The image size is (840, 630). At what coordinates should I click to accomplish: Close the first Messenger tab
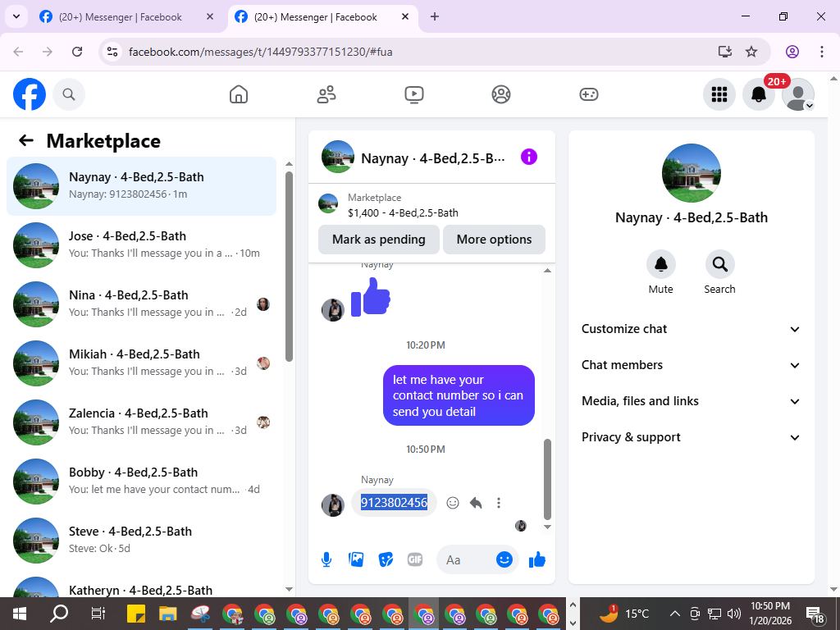click(x=210, y=16)
